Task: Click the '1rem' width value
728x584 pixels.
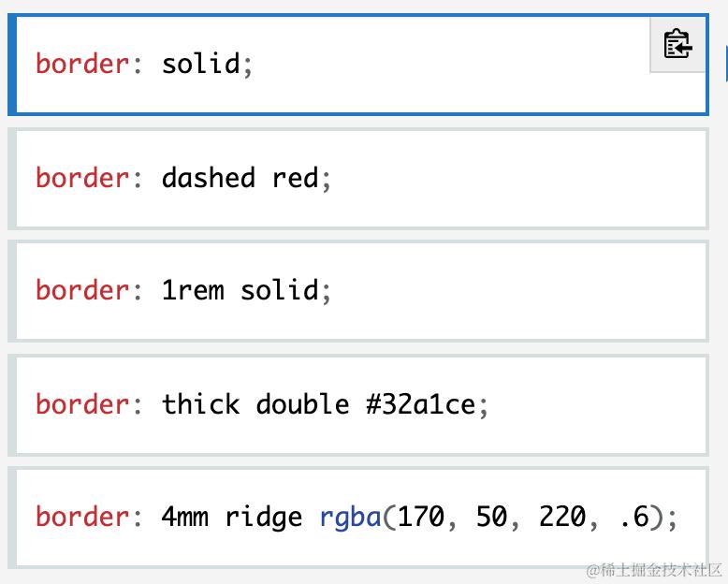Action: [193, 291]
